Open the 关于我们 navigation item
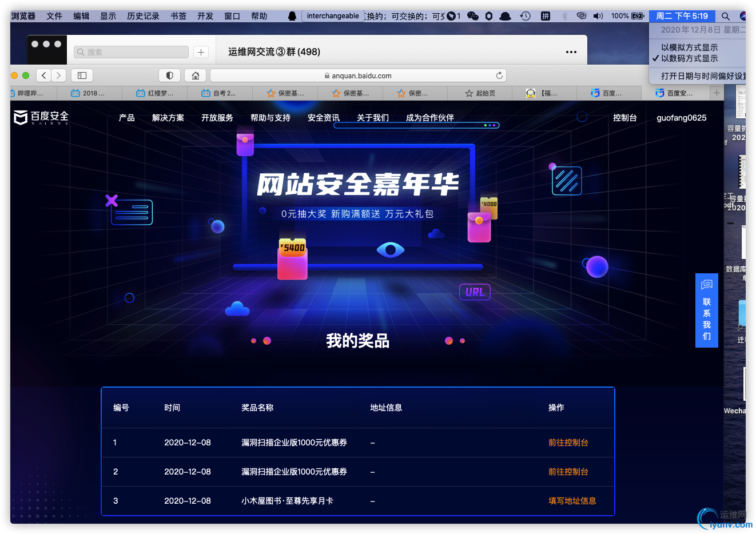This screenshot has width=756, height=534. 373,118
